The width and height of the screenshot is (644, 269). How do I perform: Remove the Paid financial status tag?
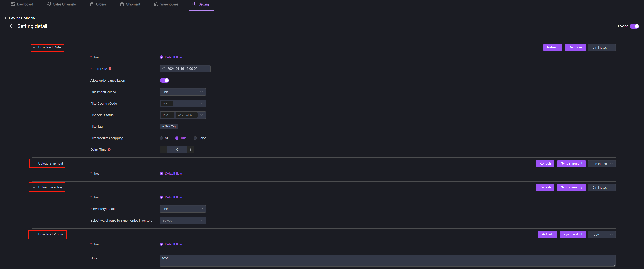coord(172,115)
